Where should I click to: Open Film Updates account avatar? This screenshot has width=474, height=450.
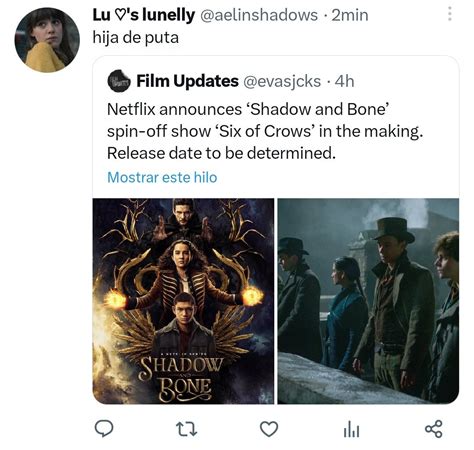click(x=119, y=81)
